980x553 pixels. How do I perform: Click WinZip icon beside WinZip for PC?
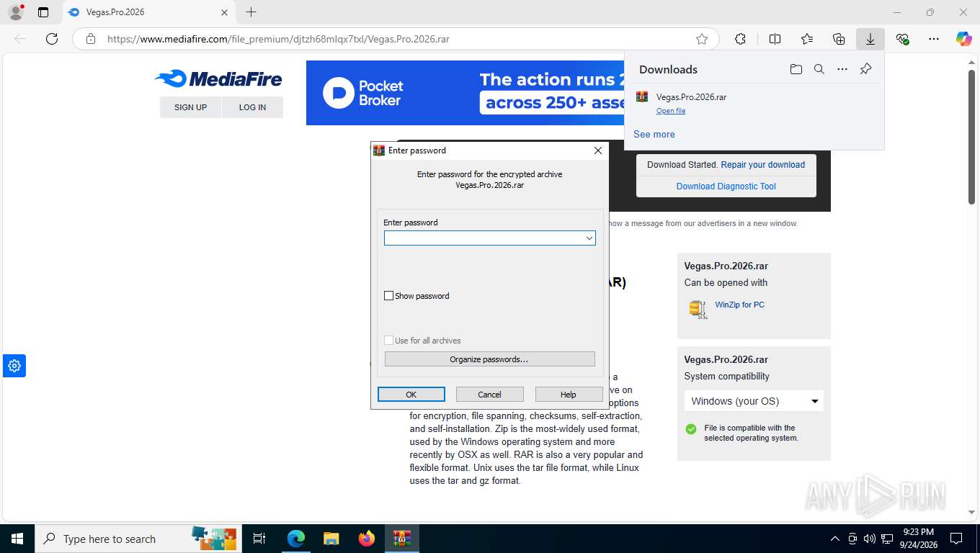pos(698,309)
